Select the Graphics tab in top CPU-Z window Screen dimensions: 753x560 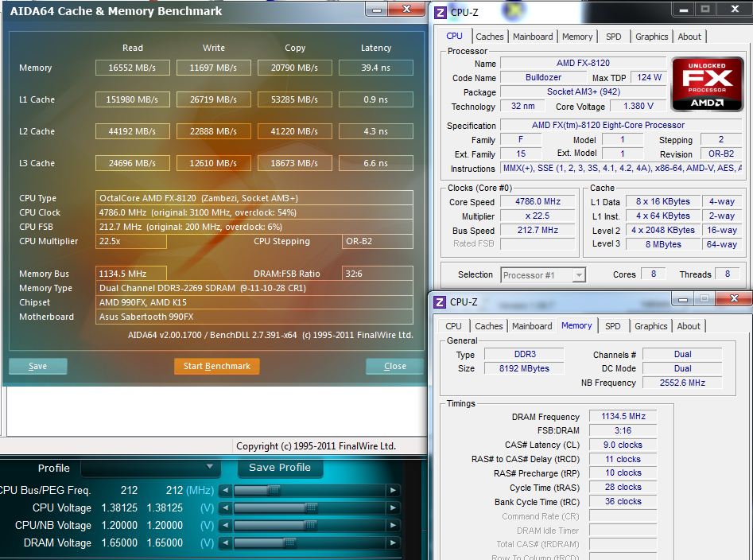pyautogui.click(x=651, y=37)
